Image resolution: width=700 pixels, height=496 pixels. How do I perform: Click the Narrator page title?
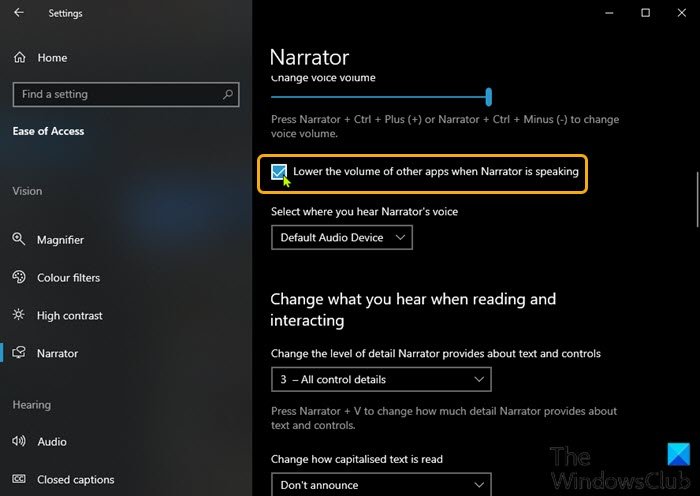coord(309,57)
